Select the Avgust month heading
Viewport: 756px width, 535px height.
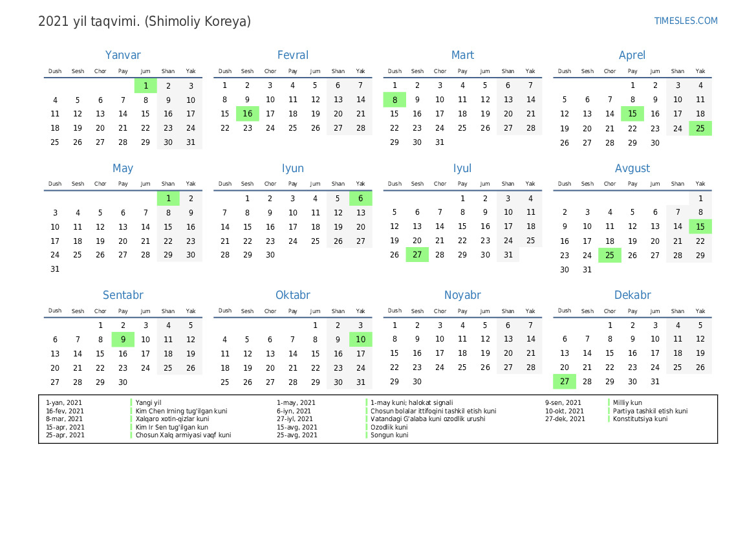coord(632,168)
